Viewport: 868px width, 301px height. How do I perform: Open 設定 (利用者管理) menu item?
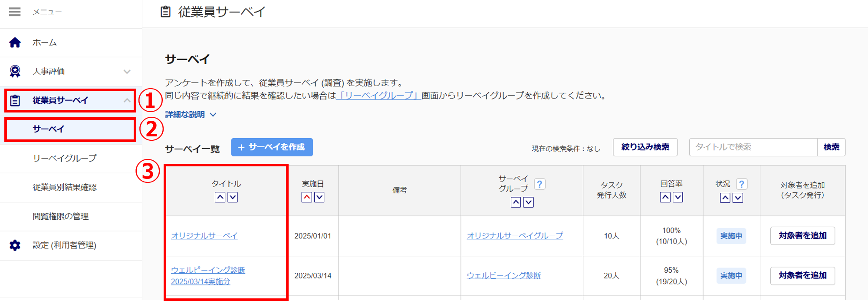[x=71, y=245]
